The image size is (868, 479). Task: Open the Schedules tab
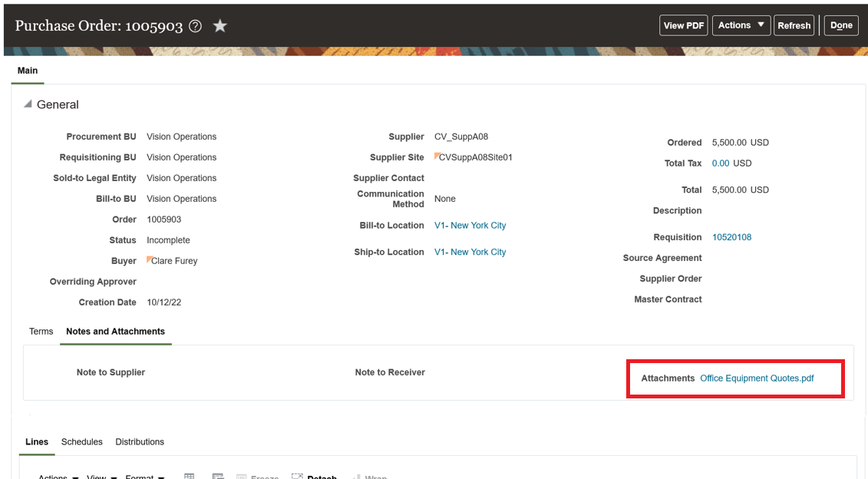[82, 441]
